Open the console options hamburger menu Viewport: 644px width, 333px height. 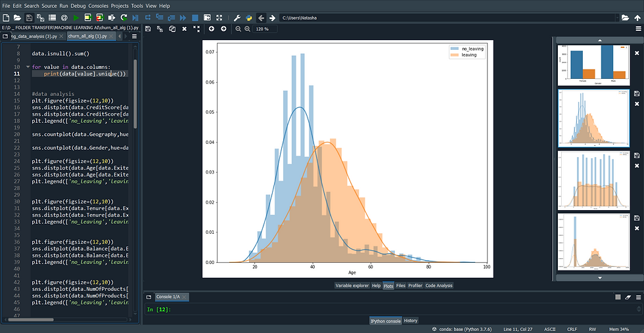pos(638,297)
